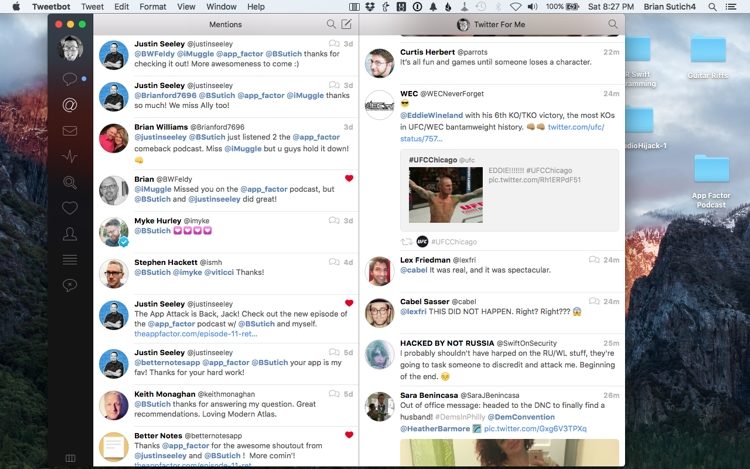Click the Keith Monaghan username
Screen dimensions: 750x469
tap(165, 394)
